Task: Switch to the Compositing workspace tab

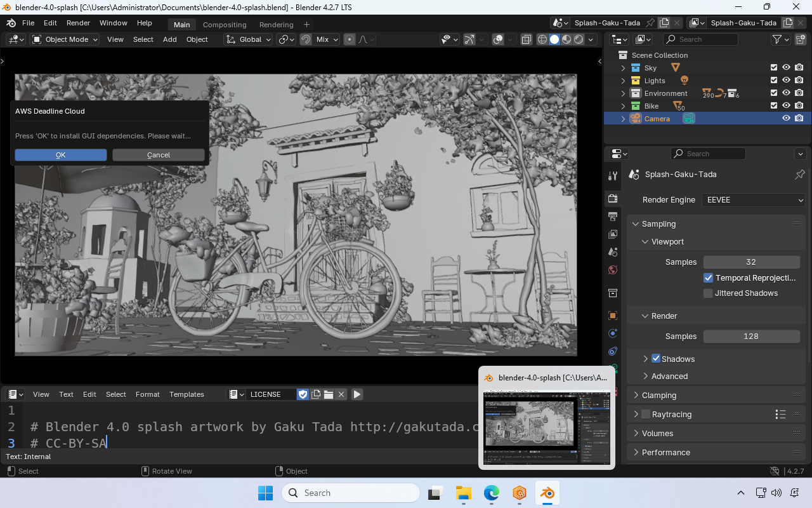Action: click(225, 24)
